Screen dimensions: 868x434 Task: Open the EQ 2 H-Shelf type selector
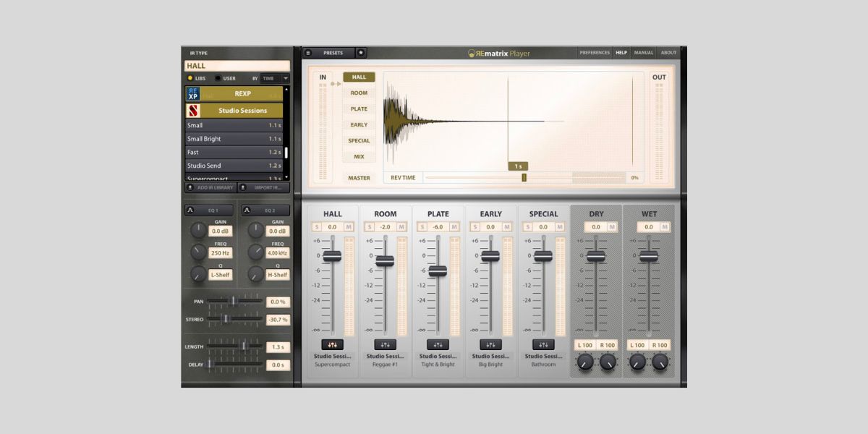click(x=278, y=275)
